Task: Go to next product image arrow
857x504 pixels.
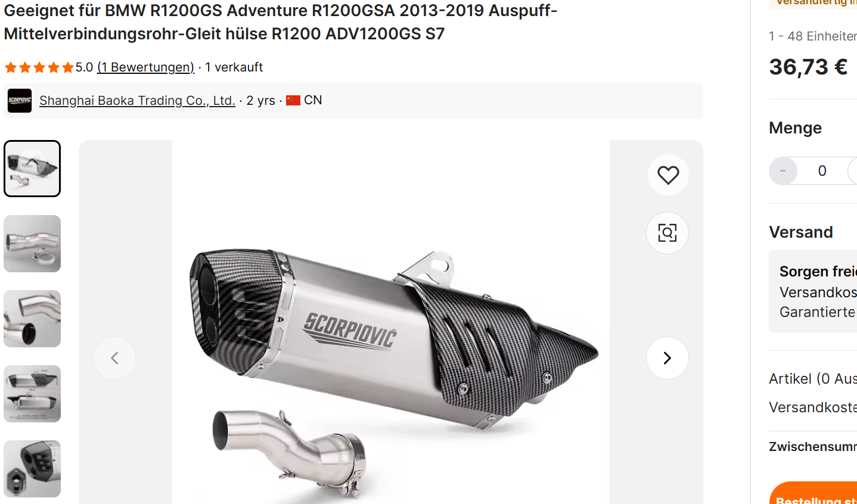Action: coord(667,358)
